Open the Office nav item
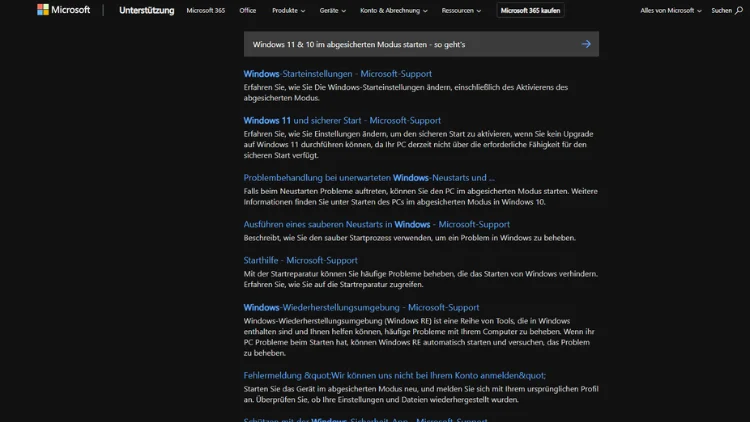750x422 pixels. (x=247, y=10)
